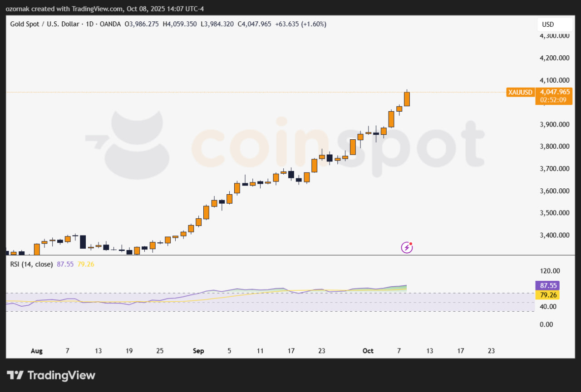Screen dimensions: 581x392
Task: Click the latest orange candle on chart
Action: point(407,99)
